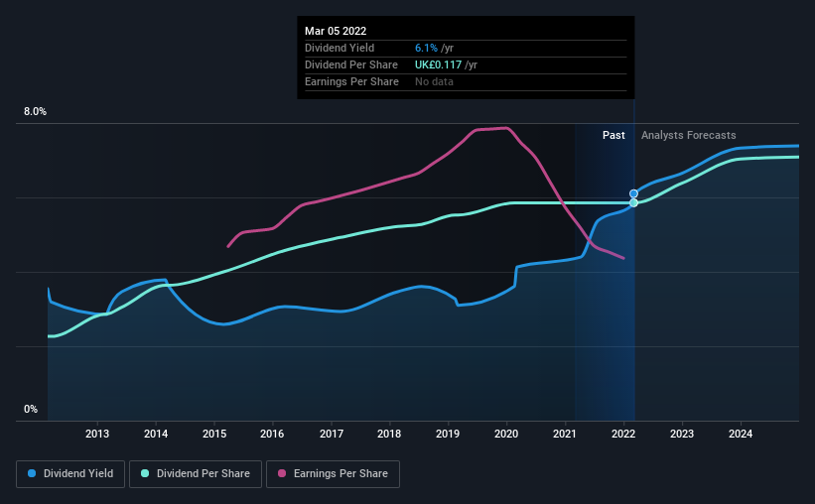Viewport: 815px width, 504px height.
Task: Click the 2022 x-axis year label
Action: 623,434
